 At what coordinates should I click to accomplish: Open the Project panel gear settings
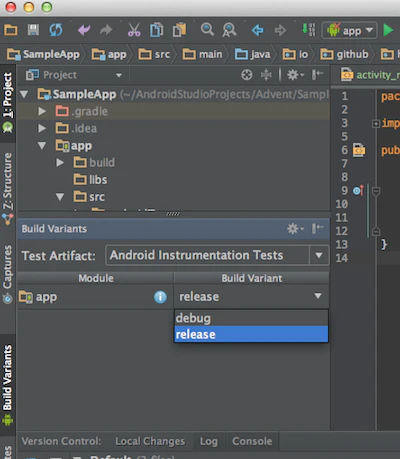pos(295,75)
